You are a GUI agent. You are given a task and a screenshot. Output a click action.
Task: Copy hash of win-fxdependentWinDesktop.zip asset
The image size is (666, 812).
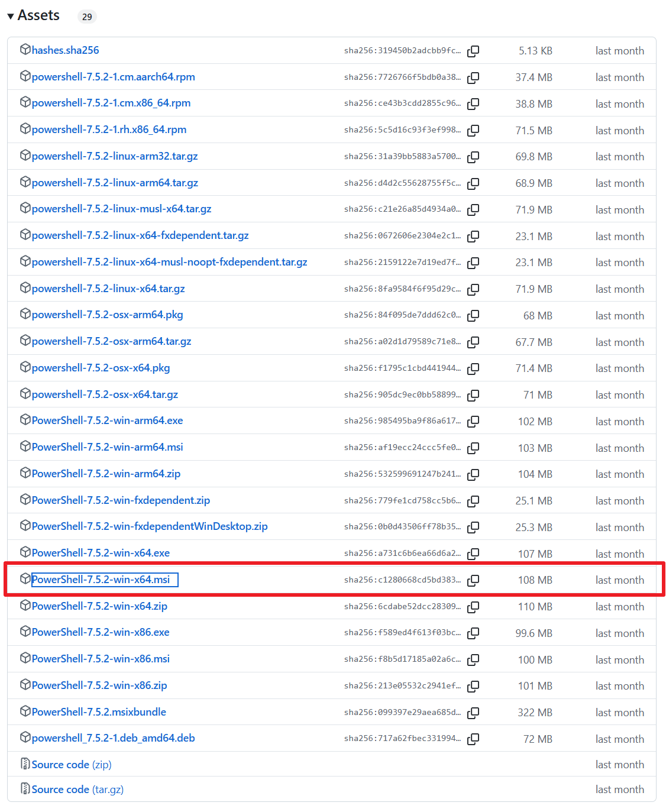pyautogui.click(x=473, y=528)
